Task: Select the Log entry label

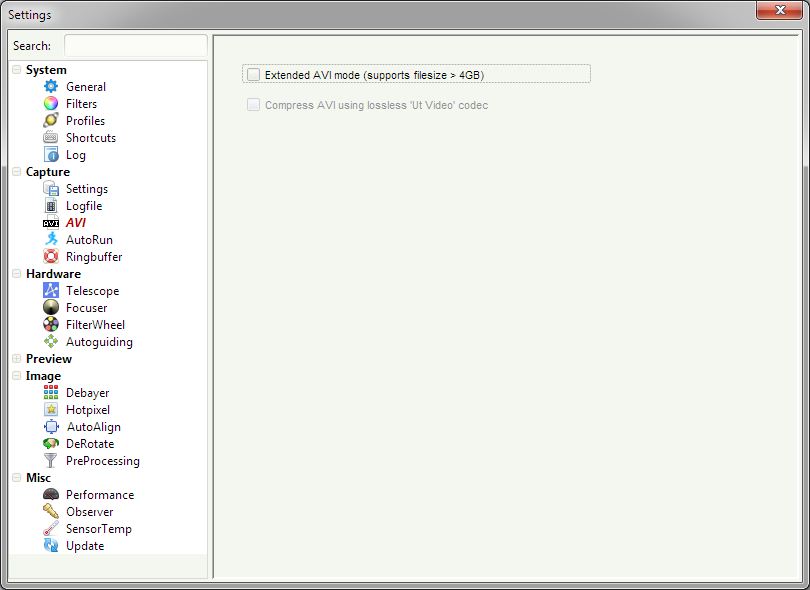Action: point(75,155)
